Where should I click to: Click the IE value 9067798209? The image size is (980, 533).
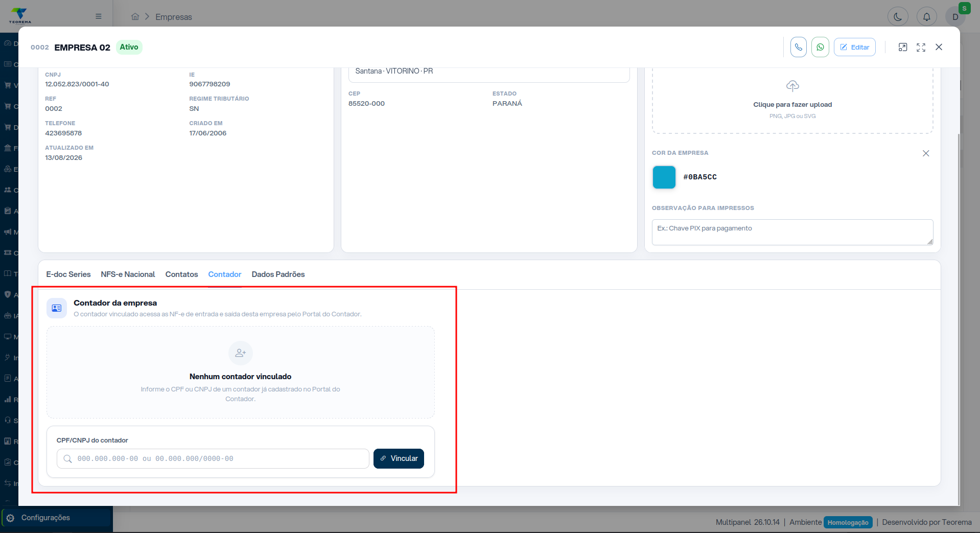(x=209, y=84)
